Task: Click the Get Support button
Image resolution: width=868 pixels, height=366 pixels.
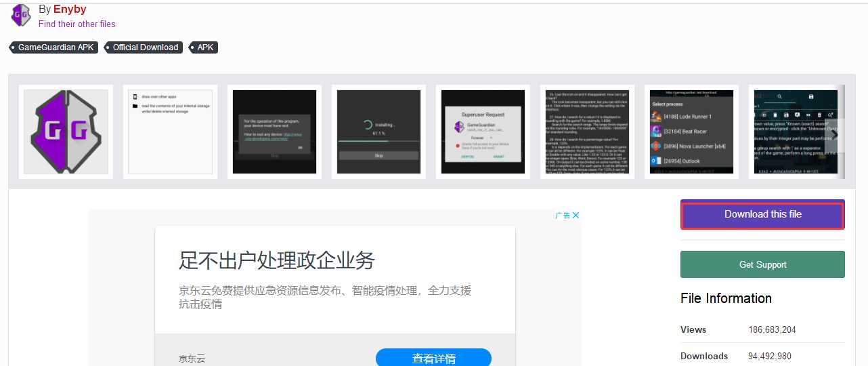Action: pyautogui.click(x=762, y=264)
